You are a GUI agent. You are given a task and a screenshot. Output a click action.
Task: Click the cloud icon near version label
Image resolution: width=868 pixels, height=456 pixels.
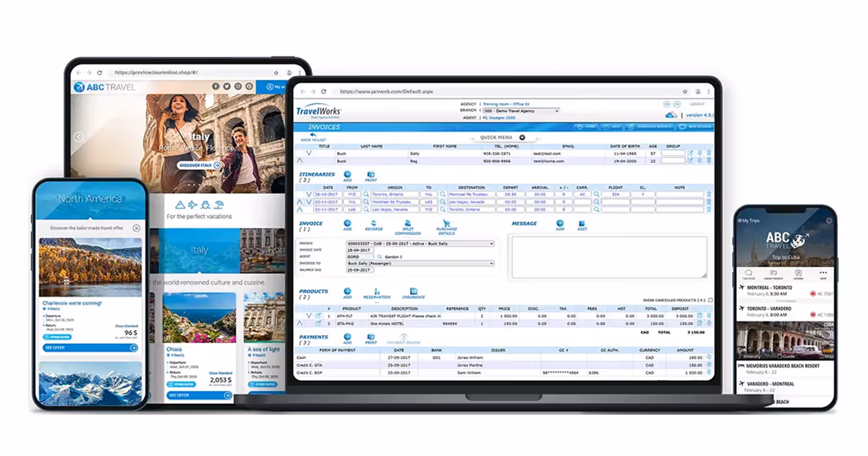tap(671, 114)
